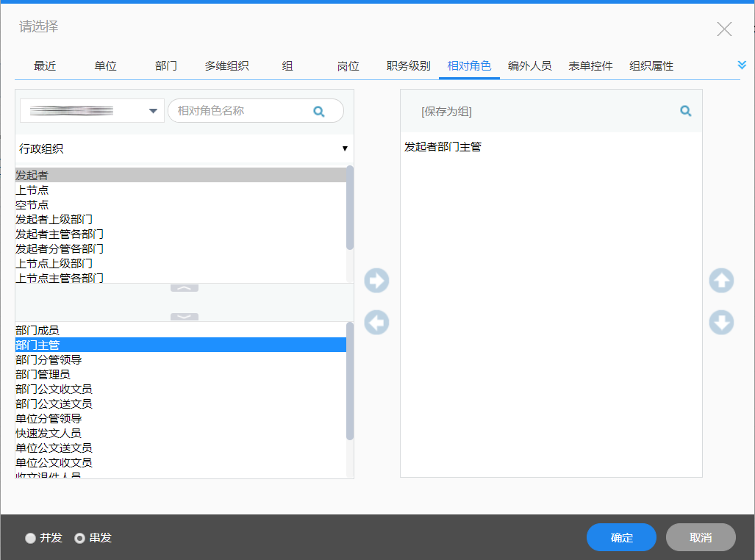Click the magnifier icon above 发起者部门主管
This screenshot has width=755, height=560.
685,110
